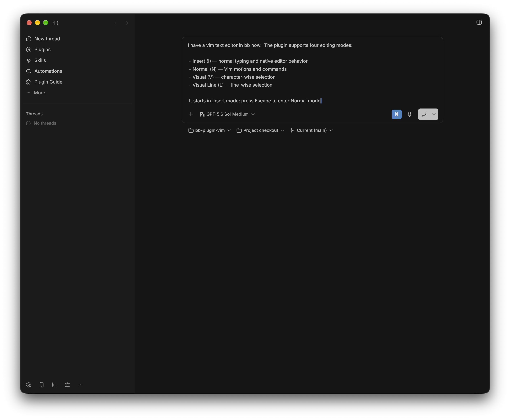The width and height of the screenshot is (510, 420).
Task: Open the Project checkout dropdown
Action: tap(260, 130)
